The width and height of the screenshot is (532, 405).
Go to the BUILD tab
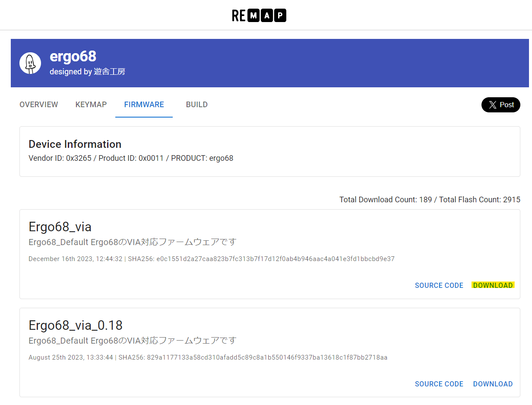197,105
